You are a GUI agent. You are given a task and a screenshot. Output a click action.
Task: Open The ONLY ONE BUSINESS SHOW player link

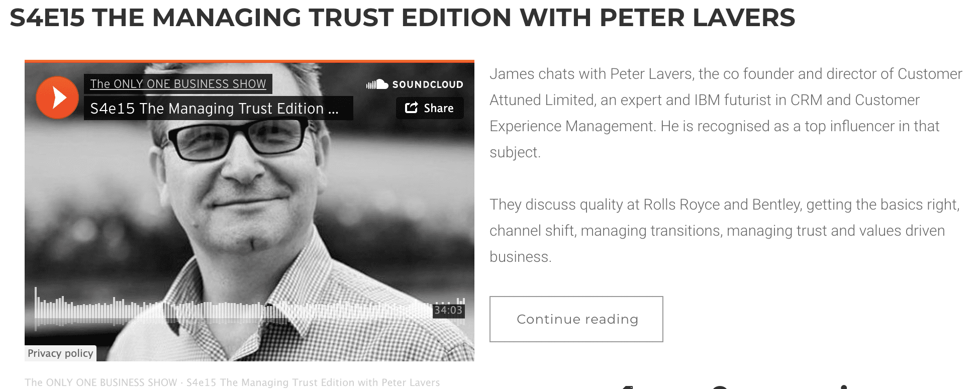tap(178, 84)
